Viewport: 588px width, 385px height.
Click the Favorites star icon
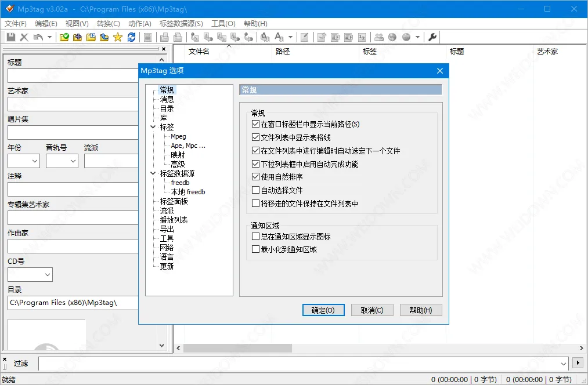[118, 37]
